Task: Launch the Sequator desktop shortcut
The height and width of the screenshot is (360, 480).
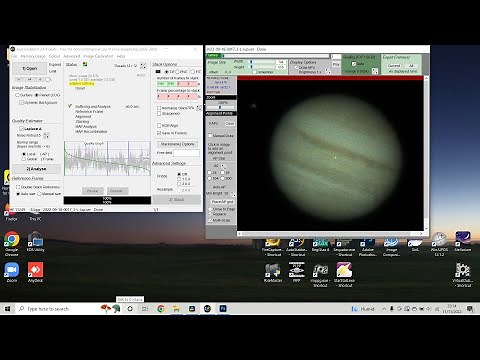Action: click(344, 247)
